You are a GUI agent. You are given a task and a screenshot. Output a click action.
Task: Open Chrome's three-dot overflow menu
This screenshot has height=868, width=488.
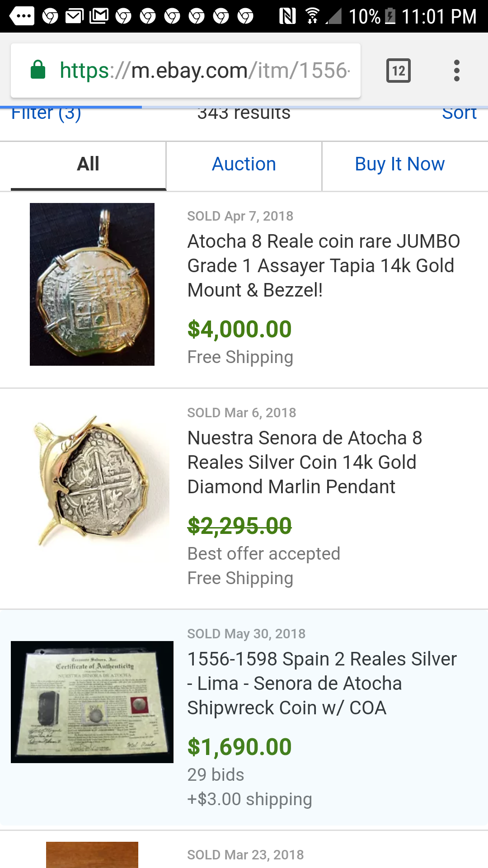pyautogui.click(x=457, y=71)
